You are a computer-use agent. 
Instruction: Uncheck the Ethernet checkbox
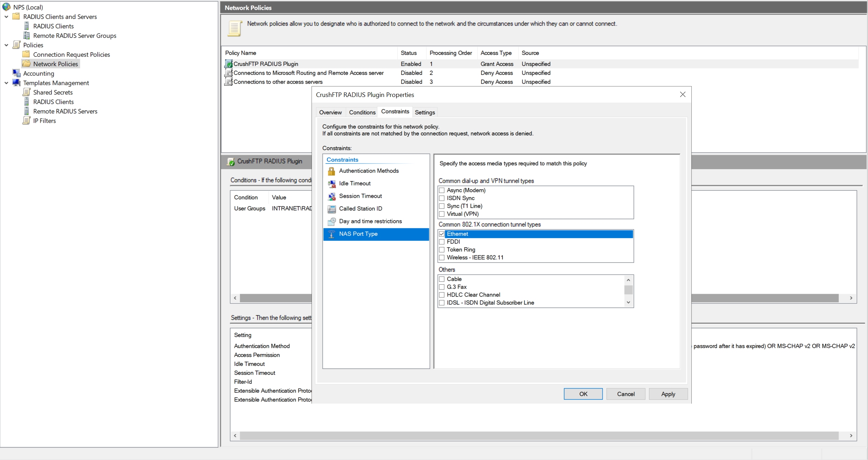point(442,234)
